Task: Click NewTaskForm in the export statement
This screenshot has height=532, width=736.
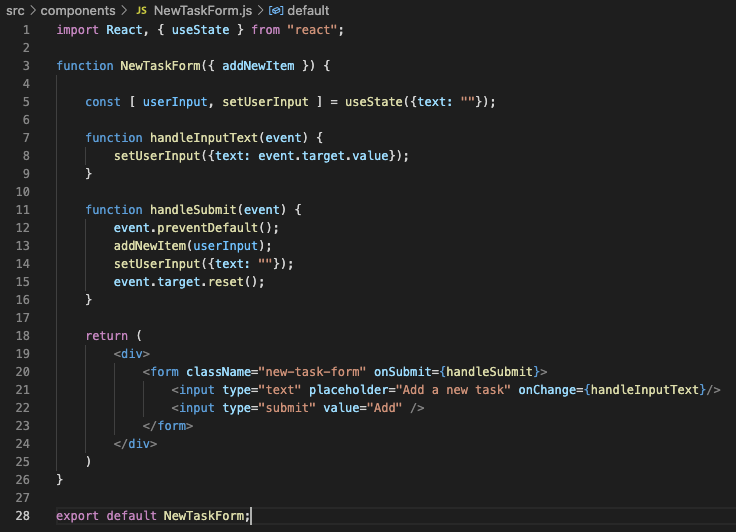Action: click(204, 516)
